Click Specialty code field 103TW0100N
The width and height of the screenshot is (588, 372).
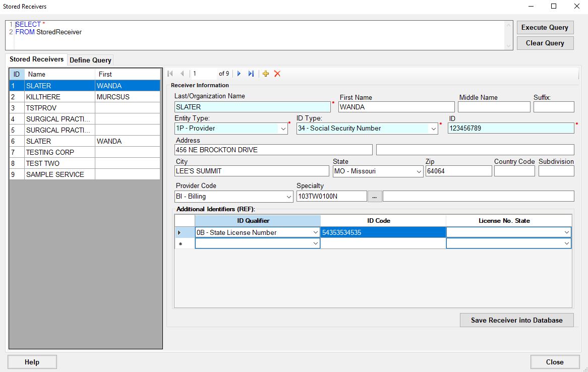331,196
